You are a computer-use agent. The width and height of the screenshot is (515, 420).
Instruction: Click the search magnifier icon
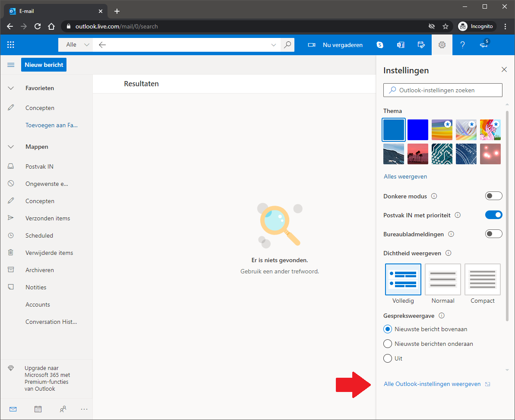click(288, 44)
